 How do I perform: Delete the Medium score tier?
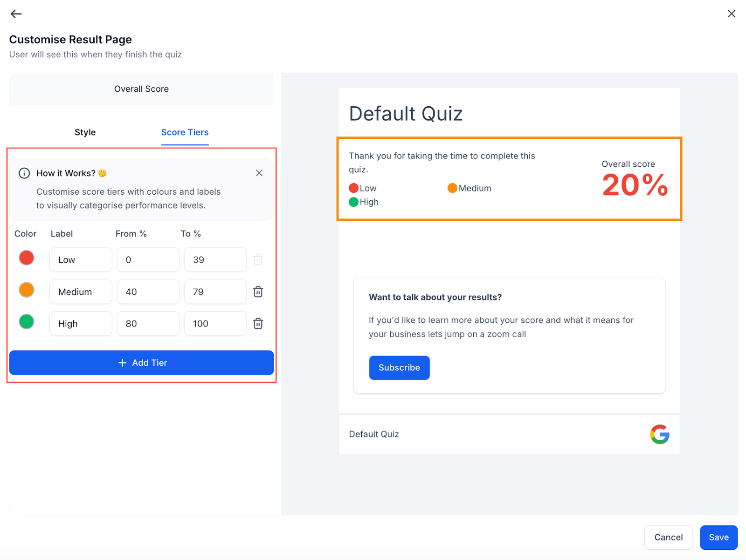[258, 292]
